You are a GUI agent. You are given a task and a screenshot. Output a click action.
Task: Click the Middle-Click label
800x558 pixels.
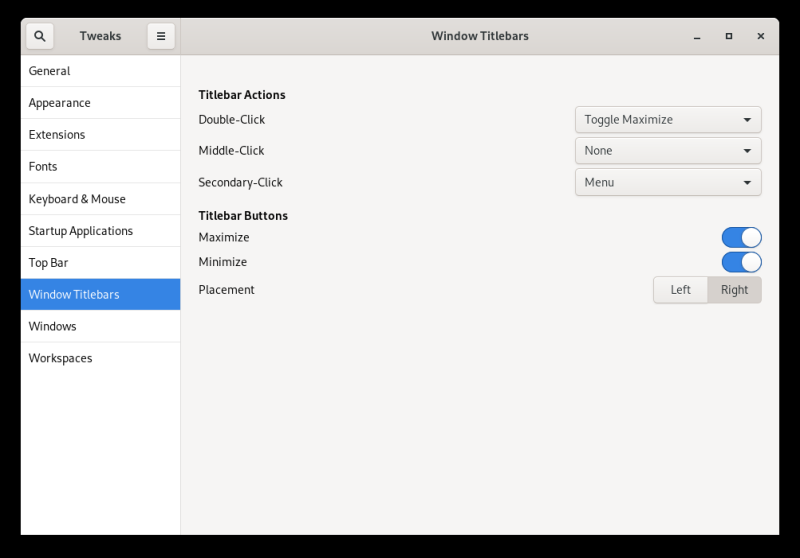[x=231, y=151]
